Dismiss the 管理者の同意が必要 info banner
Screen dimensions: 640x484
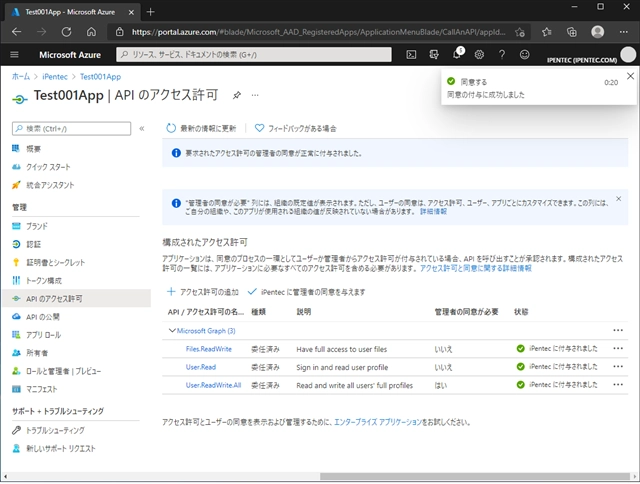[619, 199]
